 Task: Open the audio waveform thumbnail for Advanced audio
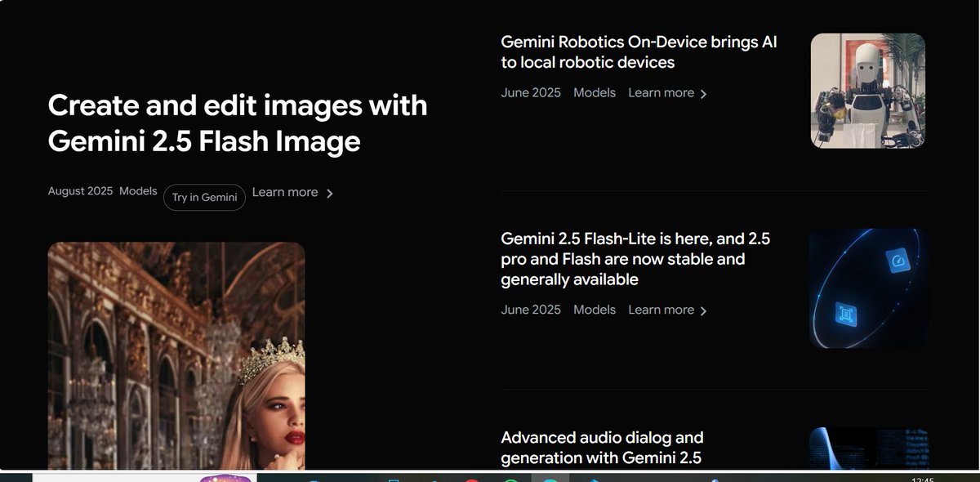pyautogui.click(x=869, y=449)
